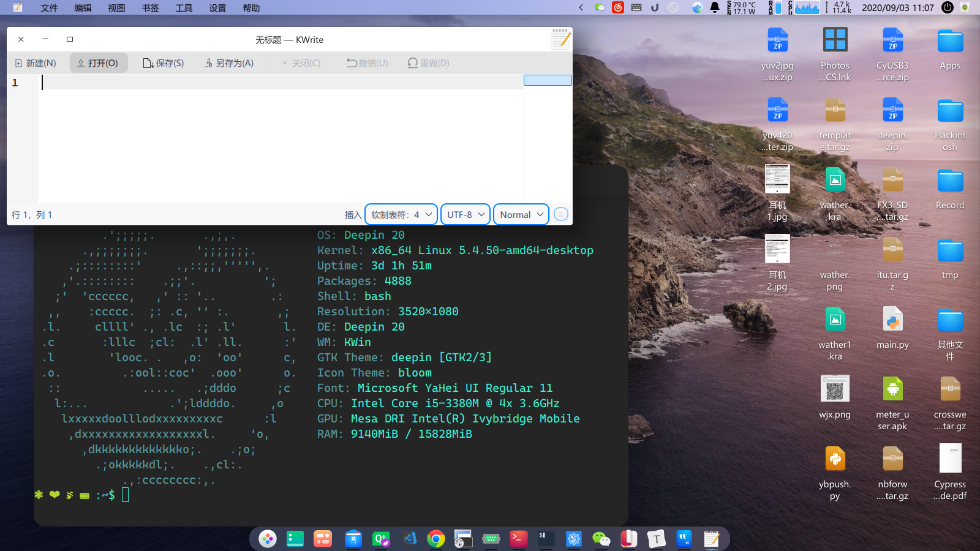Image resolution: width=980 pixels, height=551 pixels.
Task: Click the 打开(O) open file button
Action: (98, 63)
